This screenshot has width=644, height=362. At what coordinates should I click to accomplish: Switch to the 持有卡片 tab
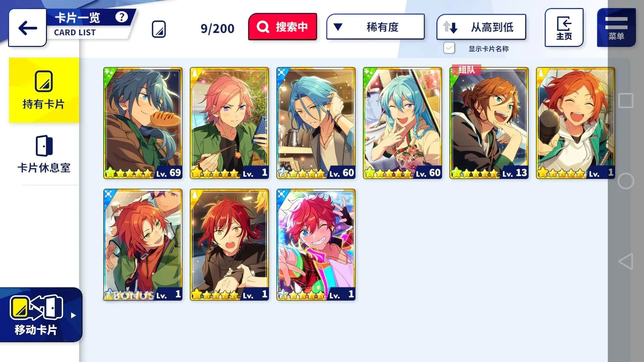[44, 90]
